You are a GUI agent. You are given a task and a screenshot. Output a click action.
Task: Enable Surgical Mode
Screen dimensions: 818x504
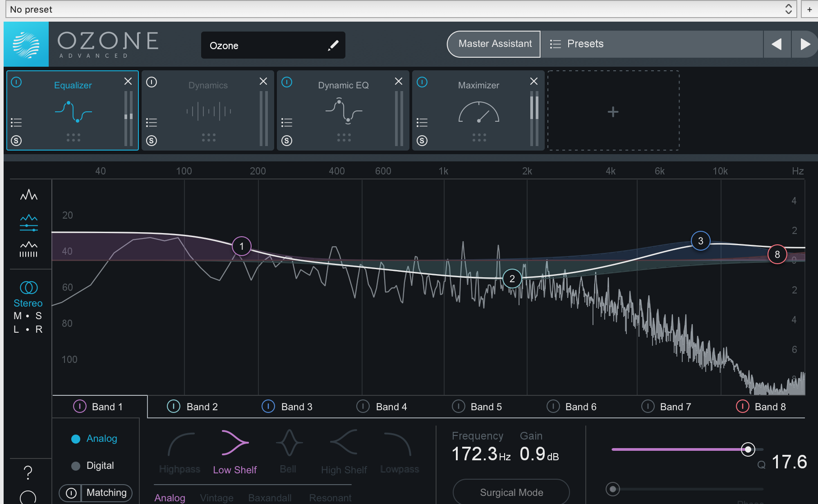[x=511, y=492]
